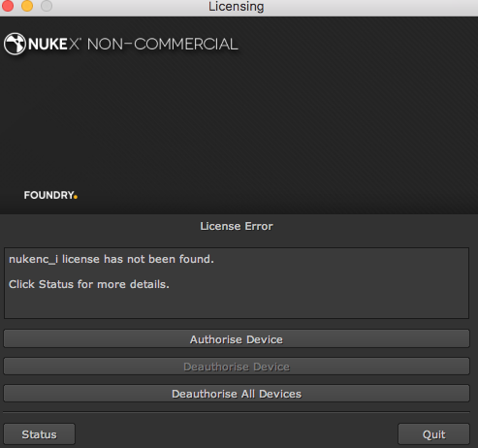Click the greyed-out Deauthorise Device button
This screenshot has height=448, width=478.
point(237,367)
